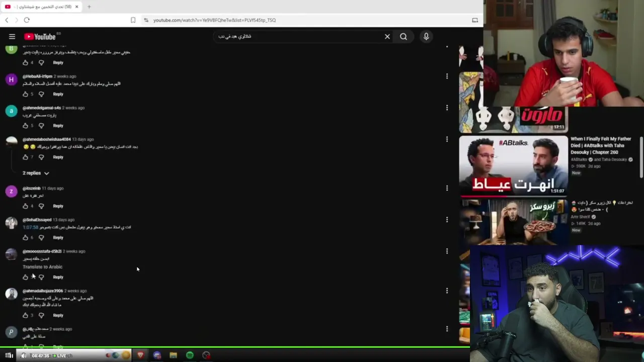Screen dimensions: 644x362
Task: Like the comment by @itszeinb
Action: coord(25,206)
